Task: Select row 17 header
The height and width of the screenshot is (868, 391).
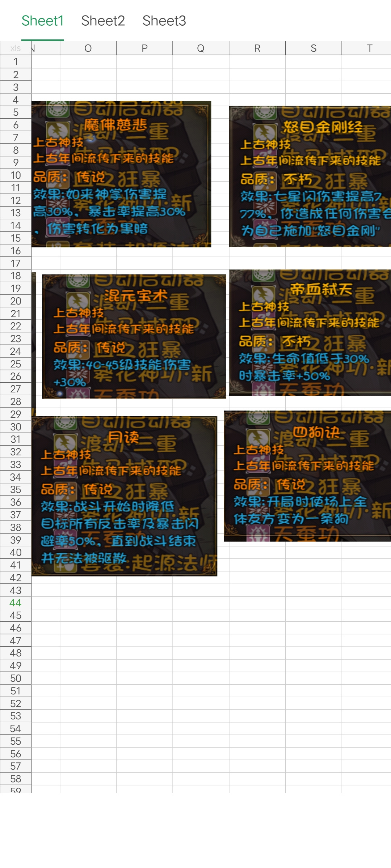Action: point(16,263)
